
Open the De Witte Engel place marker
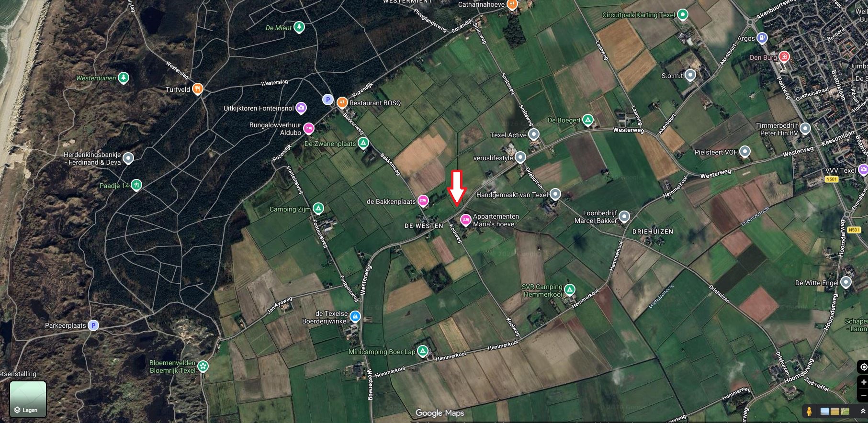coord(846,282)
